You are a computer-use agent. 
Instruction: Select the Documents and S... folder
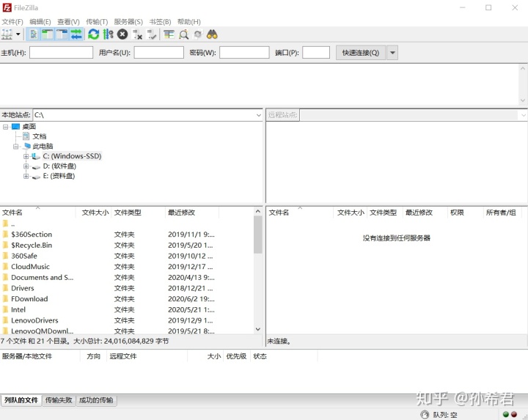(x=42, y=278)
